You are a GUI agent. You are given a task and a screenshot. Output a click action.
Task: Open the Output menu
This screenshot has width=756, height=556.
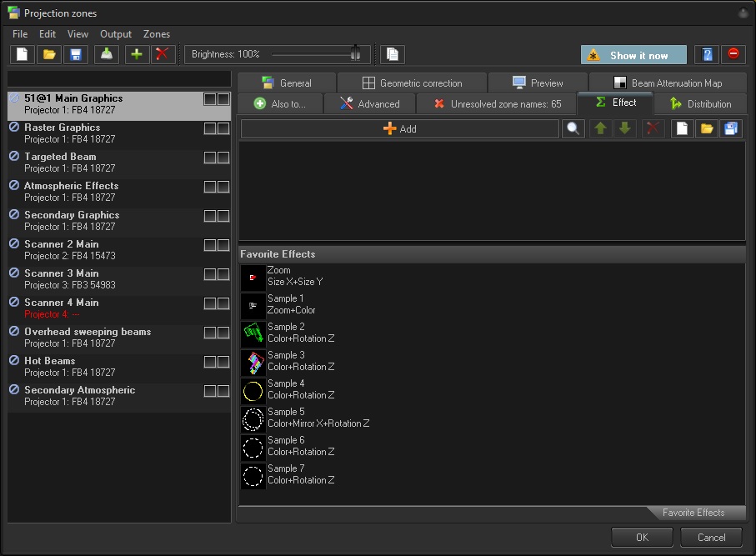click(x=116, y=34)
